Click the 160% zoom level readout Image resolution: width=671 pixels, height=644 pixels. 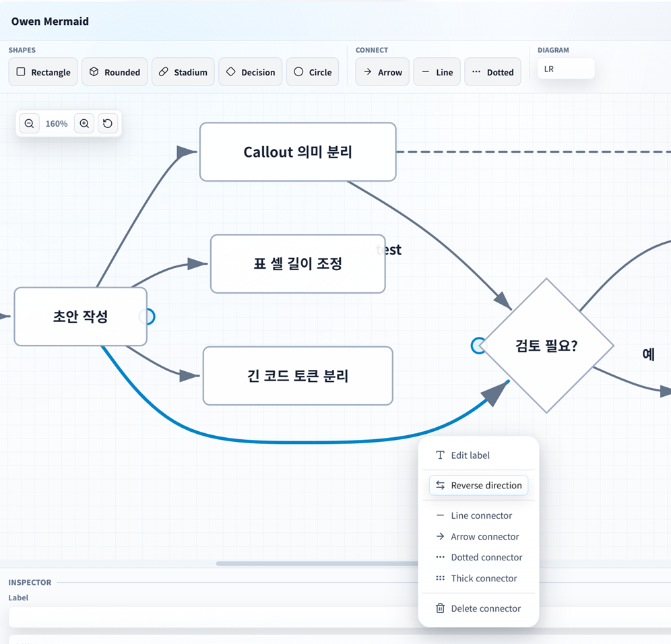tap(57, 124)
